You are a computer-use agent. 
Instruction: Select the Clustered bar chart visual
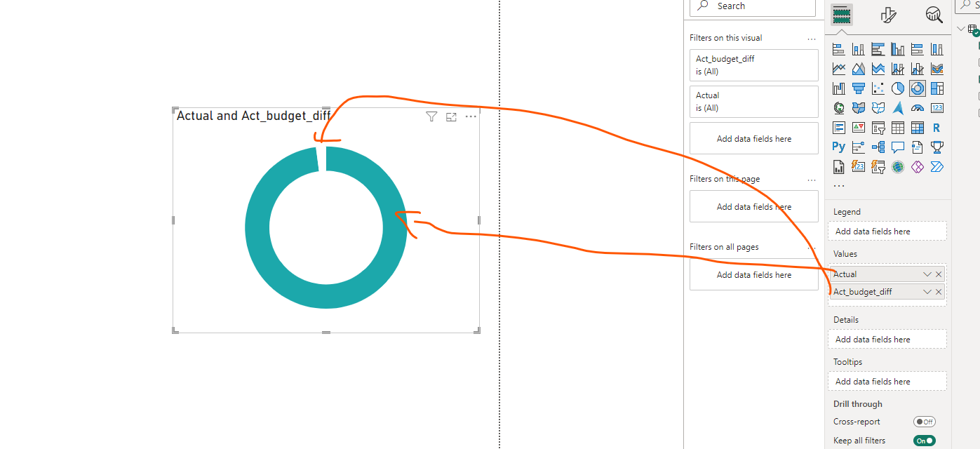(x=878, y=49)
